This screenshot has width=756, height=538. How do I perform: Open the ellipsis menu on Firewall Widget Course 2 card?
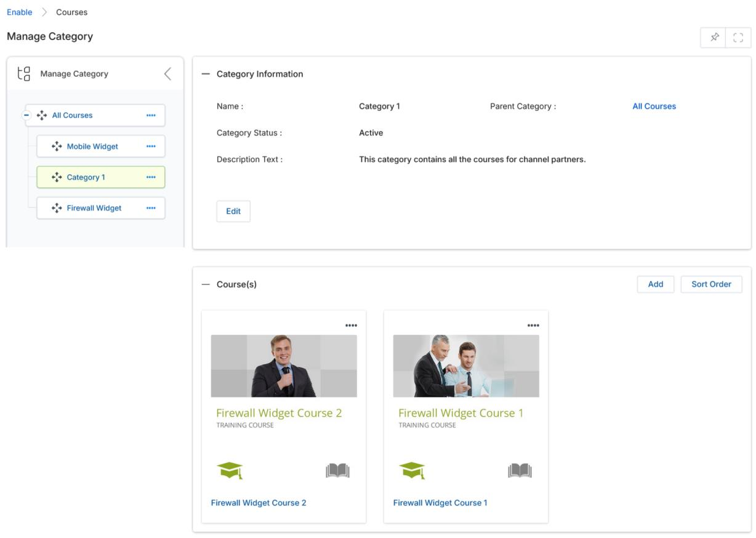pos(351,326)
